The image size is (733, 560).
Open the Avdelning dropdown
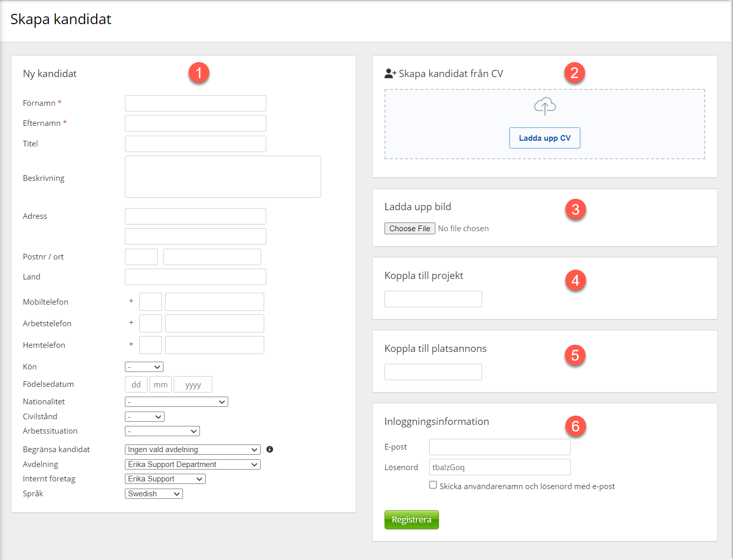pyautogui.click(x=193, y=464)
